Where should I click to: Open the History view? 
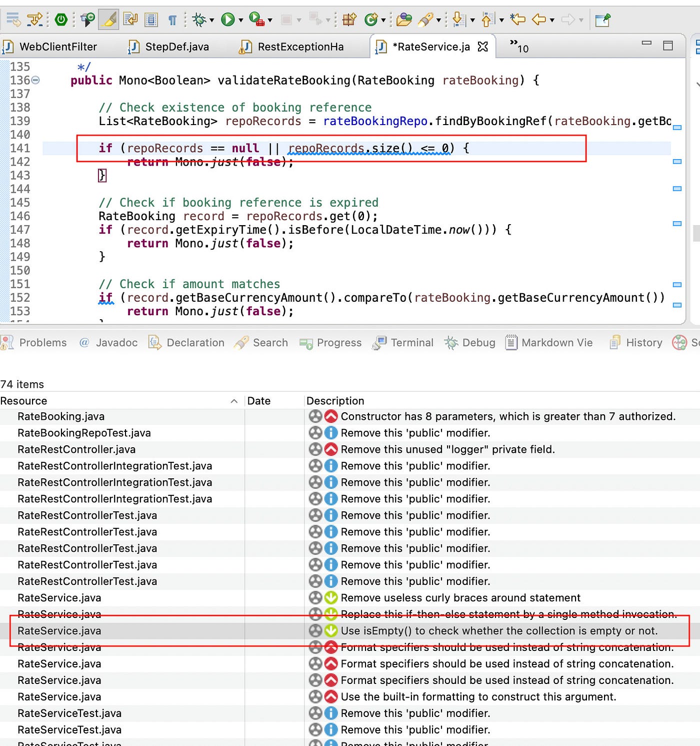(645, 343)
